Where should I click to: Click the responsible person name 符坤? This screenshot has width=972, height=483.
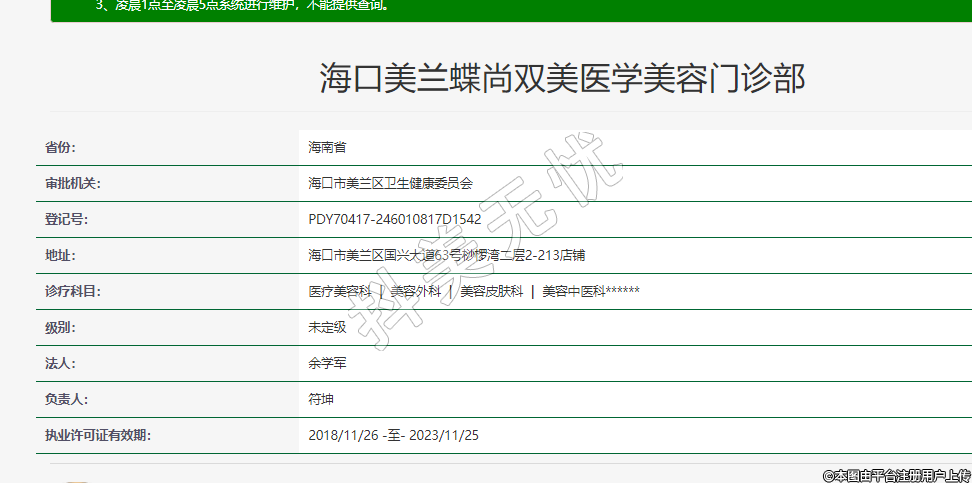coord(321,399)
